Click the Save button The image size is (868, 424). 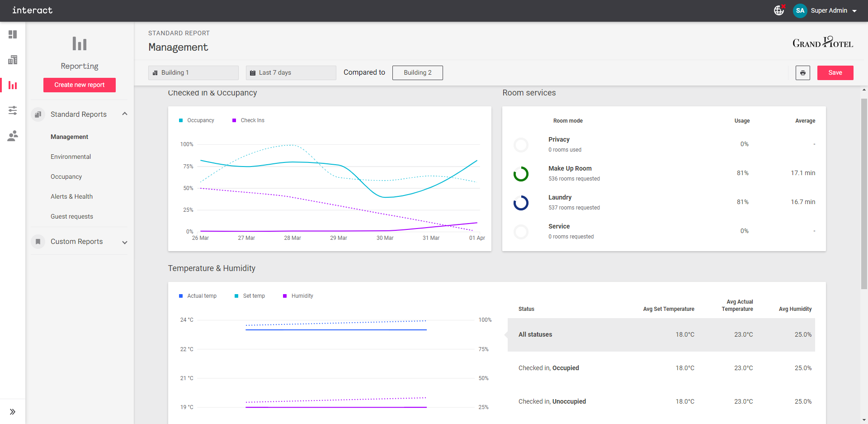835,73
